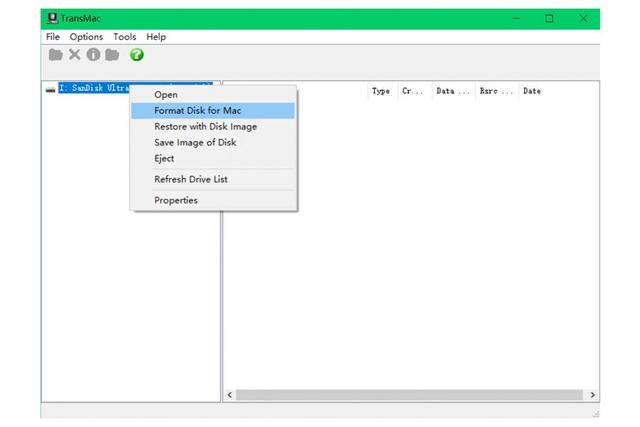Select Save Image of Disk
The image size is (640, 427).
coord(213,142)
